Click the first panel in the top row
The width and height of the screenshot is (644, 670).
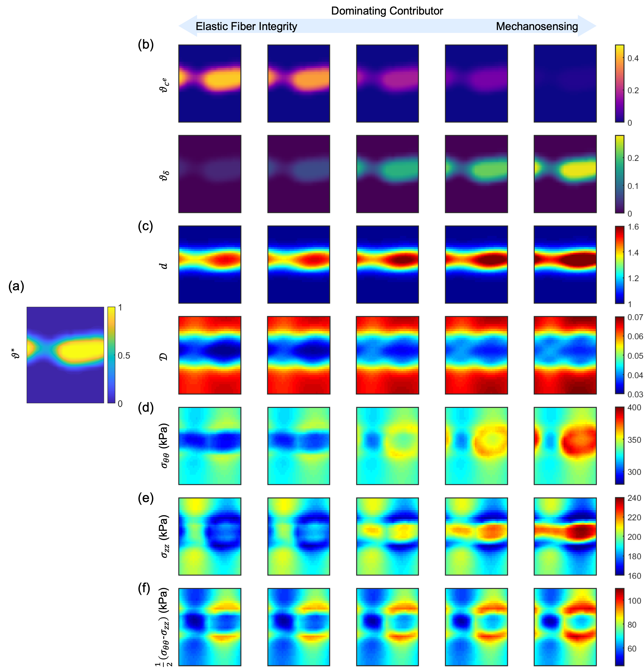(x=210, y=83)
